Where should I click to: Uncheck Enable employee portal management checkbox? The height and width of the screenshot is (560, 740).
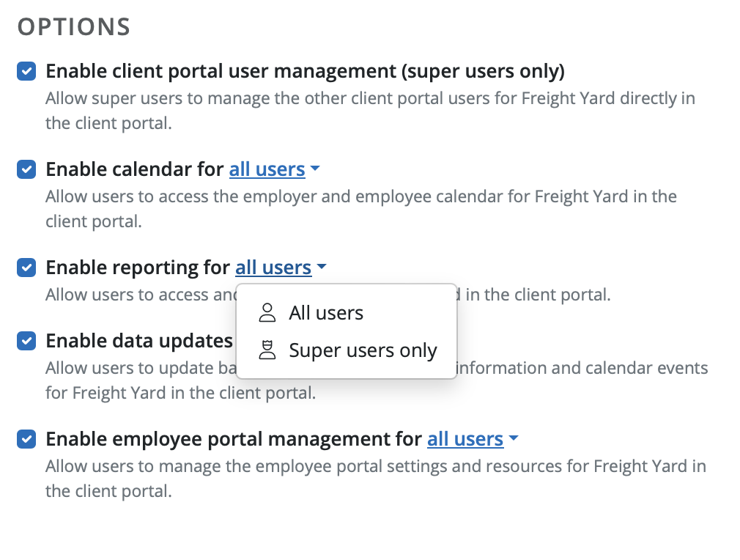tap(26, 439)
